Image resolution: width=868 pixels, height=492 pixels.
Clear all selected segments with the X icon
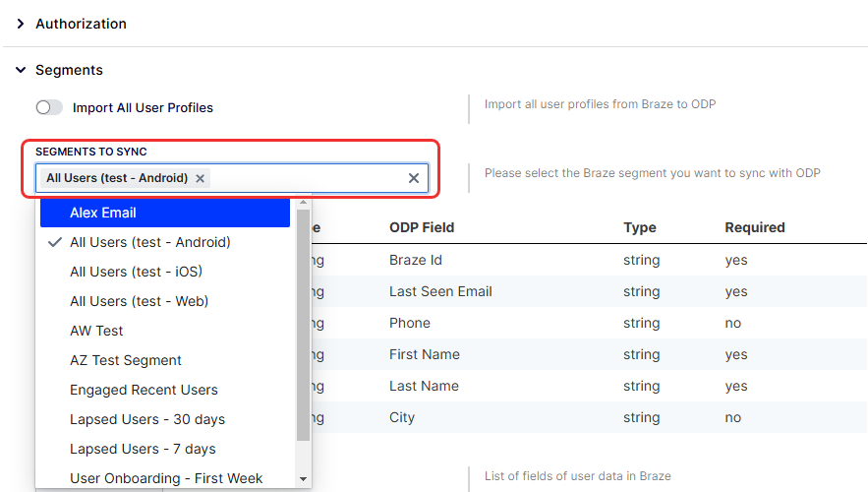click(414, 178)
